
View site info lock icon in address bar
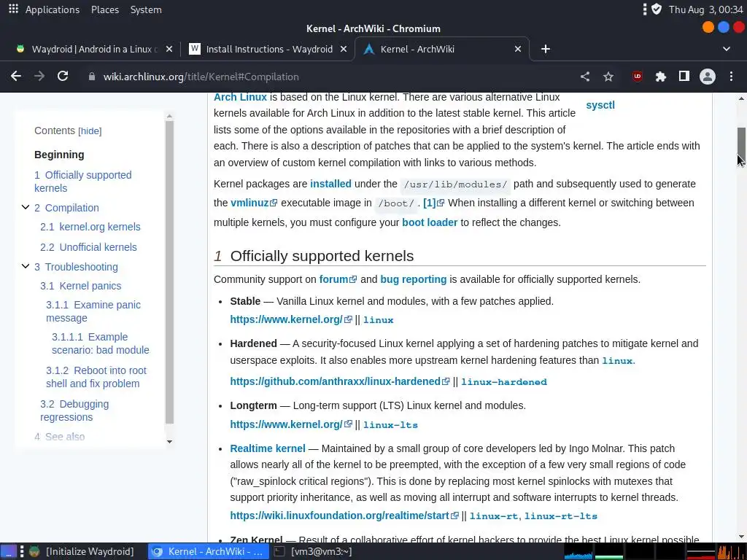(x=92, y=77)
